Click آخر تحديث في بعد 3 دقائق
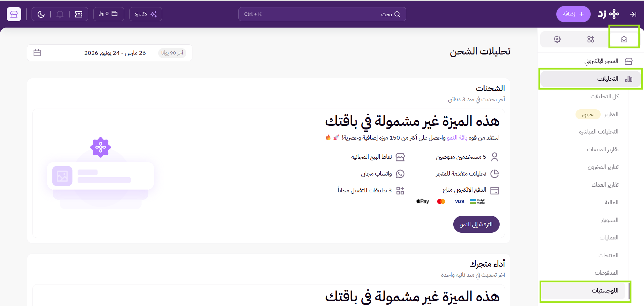The image size is (644, 306). click(x=476, y=100)
